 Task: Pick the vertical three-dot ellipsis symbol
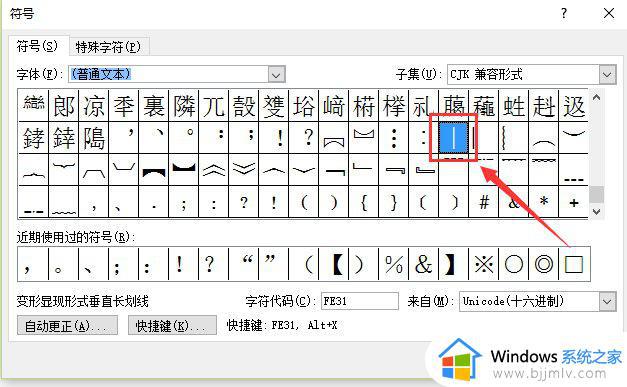pyautogui.click(x=393, y=138)
